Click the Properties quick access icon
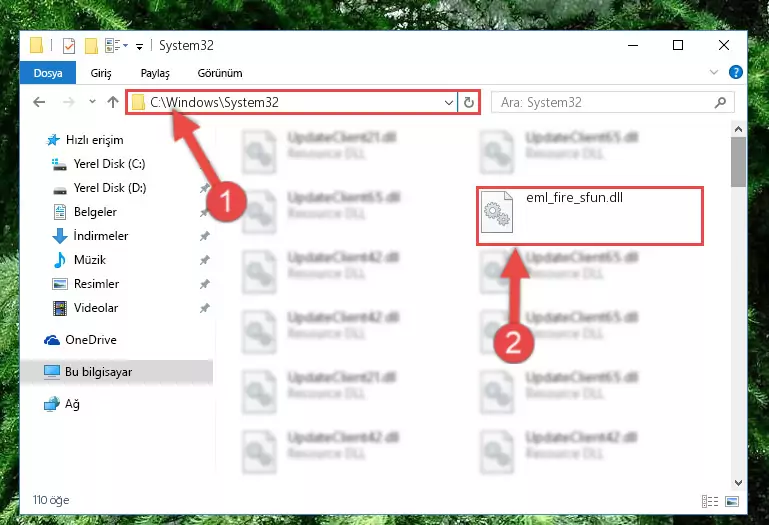The height and width of the screenshot is (525, 769). tap(69, 46)
